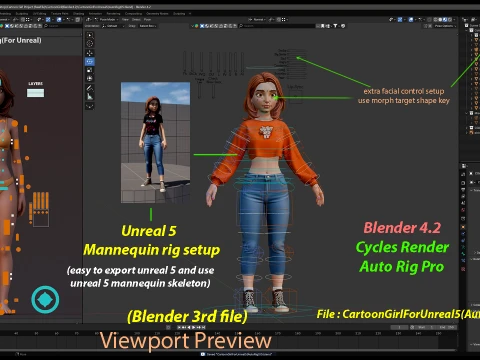Select the Scale tool in viewport toolbar
Viewport: 480px width, 360px height.
pyautogui.click(x=90, y=70)
